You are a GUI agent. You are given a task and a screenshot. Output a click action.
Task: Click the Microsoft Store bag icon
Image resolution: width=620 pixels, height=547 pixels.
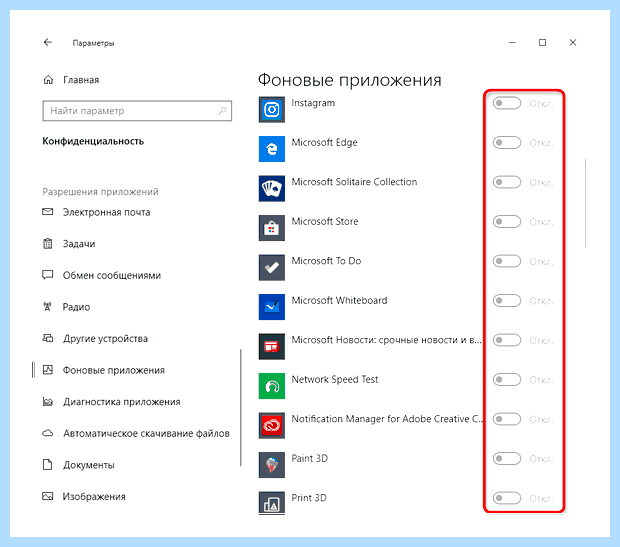click(x=272, y=228)
